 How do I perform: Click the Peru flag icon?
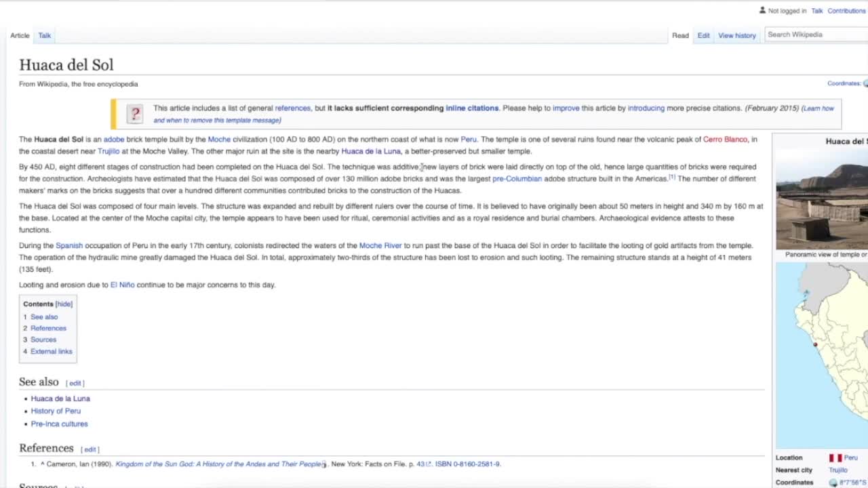[x=835, y=458]
